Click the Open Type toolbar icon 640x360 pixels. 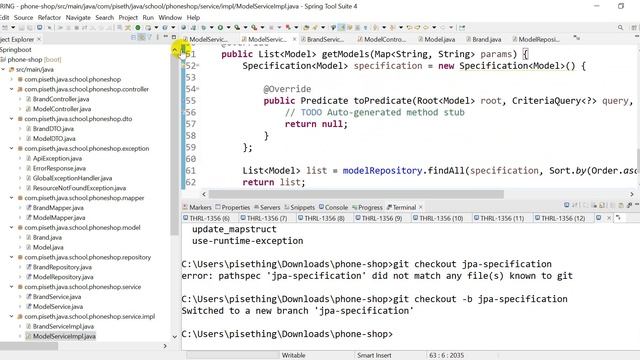306,28
